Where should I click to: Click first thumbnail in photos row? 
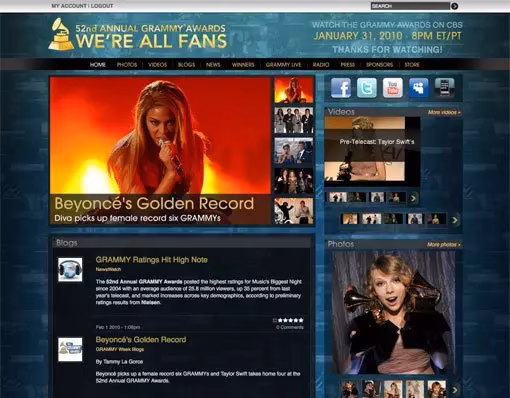[349, 389]
